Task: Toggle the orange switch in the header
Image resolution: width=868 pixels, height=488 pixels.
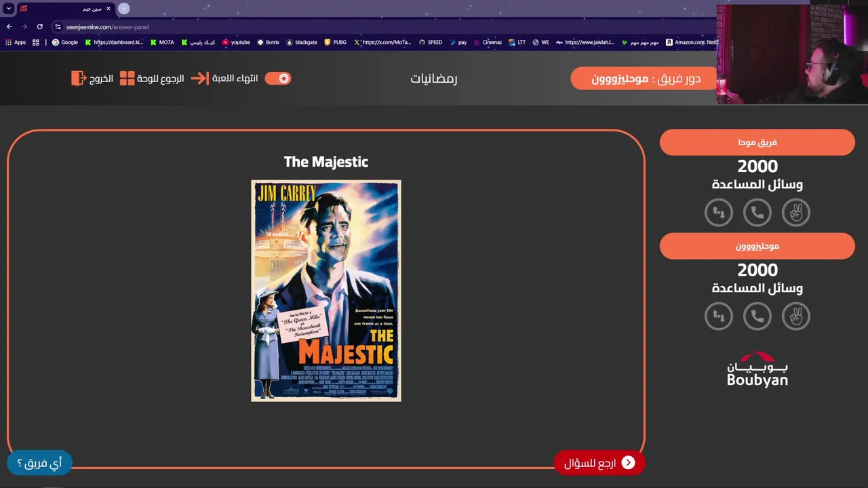Action: pyautogui.click(x=278, y=79)
